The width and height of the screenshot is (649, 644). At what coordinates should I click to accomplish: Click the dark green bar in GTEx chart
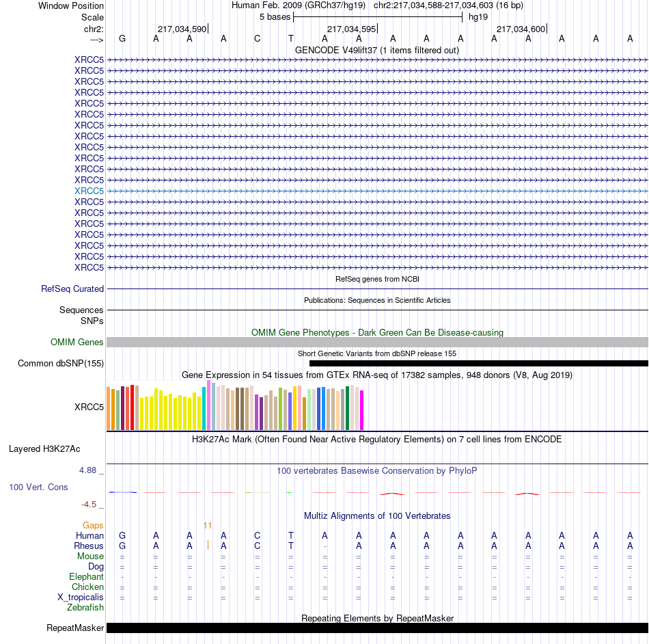click(x=347, y=408)
